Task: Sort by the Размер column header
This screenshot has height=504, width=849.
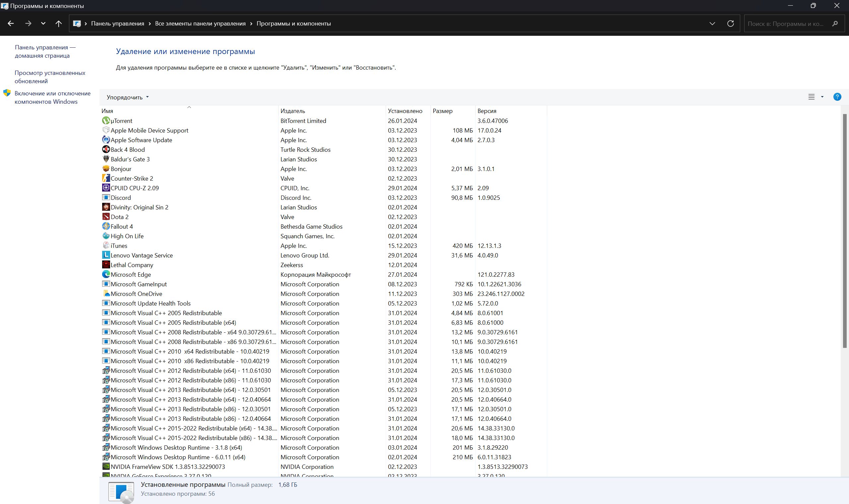Action: click(453, 111)
